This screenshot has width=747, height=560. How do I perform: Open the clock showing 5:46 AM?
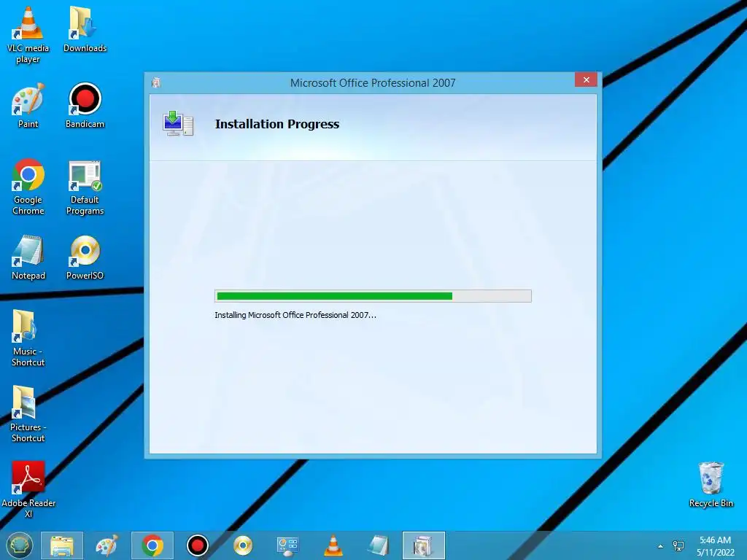[x=715, y=546]
